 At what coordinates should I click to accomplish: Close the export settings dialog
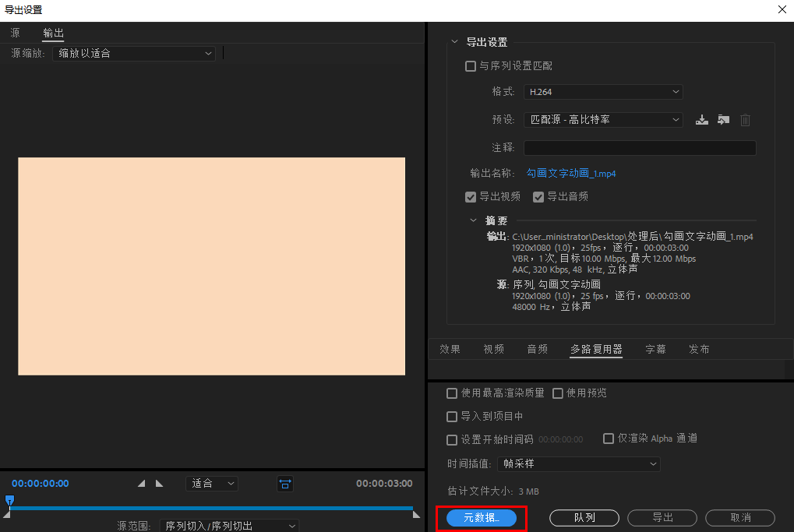coord(782,9)
